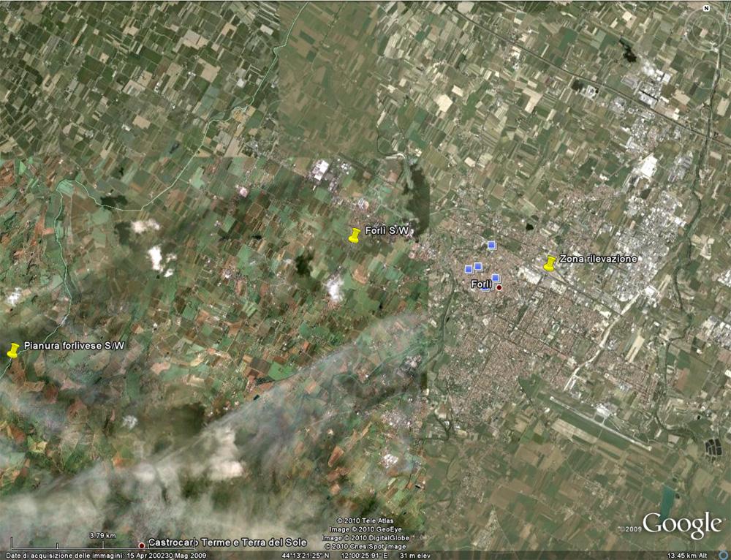Click the Forlì red city dot

tap(499, 287)
